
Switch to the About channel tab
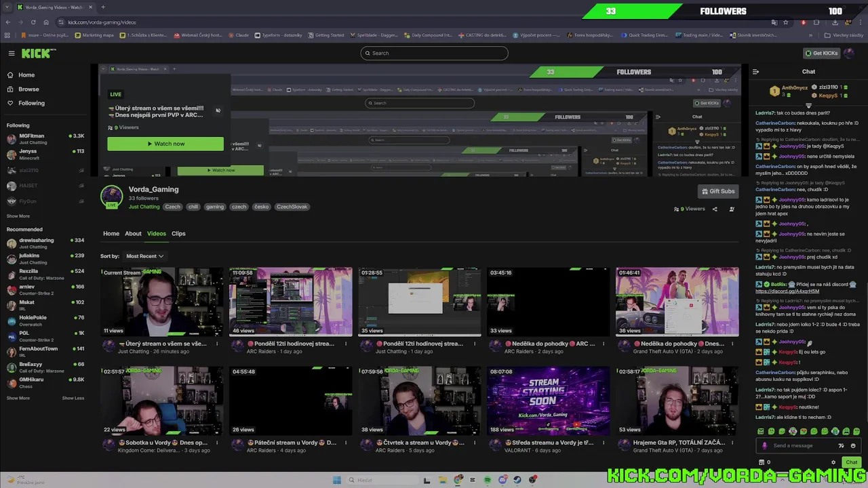133,234
